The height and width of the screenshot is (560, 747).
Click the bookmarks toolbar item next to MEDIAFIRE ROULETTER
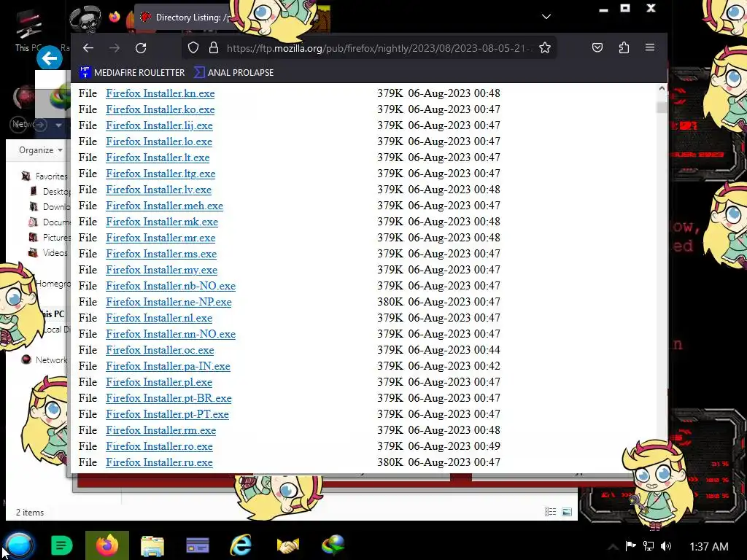234,72
